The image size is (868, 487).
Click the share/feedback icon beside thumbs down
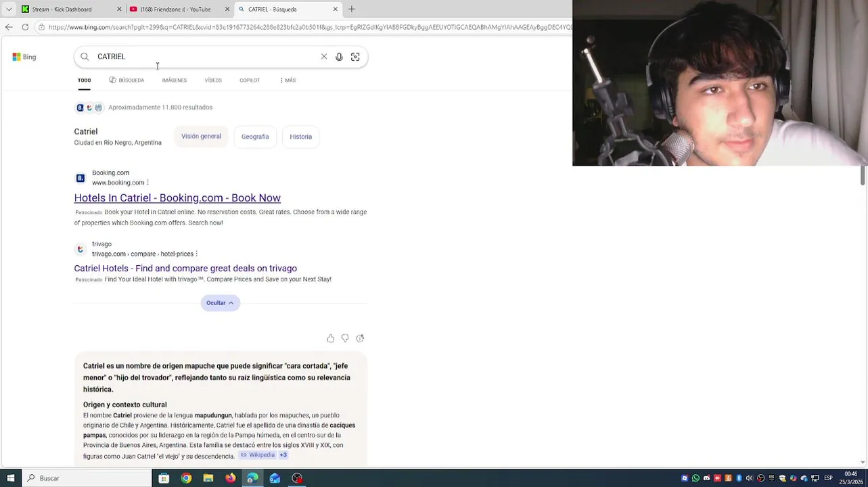(360, 338)
